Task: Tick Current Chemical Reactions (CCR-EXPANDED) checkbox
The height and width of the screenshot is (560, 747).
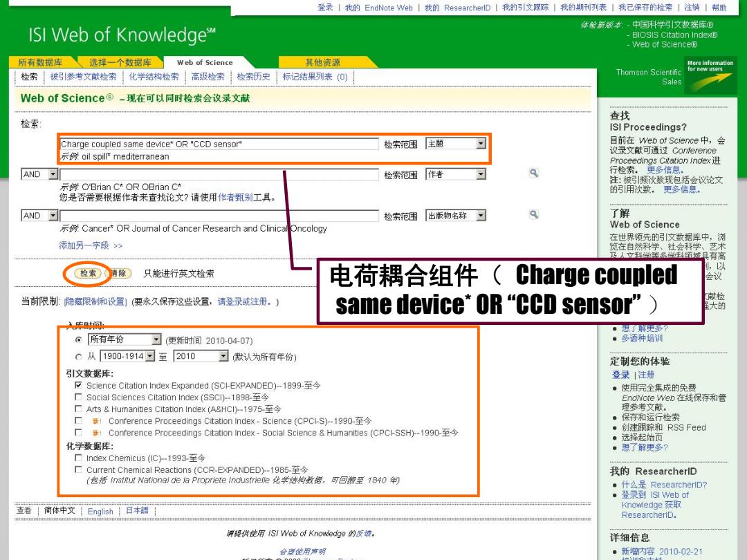Action: pyautogui.click(x=79, y=469)
